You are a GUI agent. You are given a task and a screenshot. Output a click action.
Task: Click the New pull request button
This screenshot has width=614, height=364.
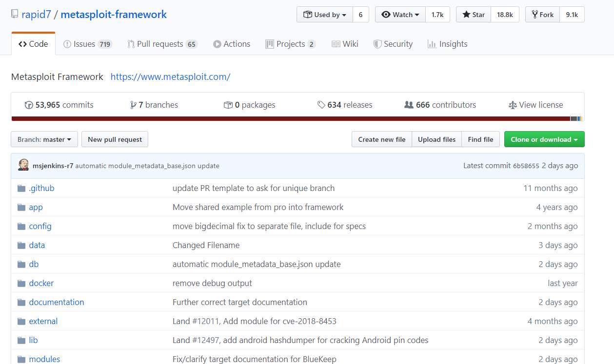pyautogui.click(x=115, y=139)
